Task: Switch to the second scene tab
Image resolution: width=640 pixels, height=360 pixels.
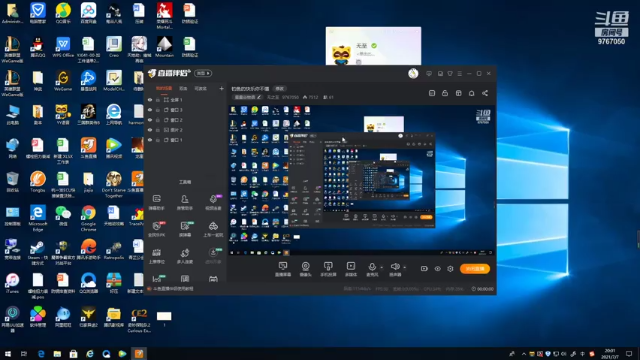Action: click(x=183, y=89)
